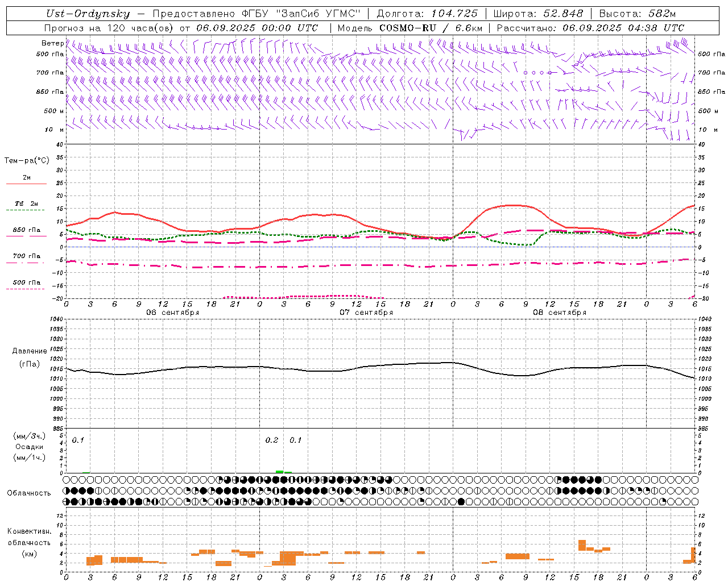The image size is (728, 582).
Task: Click the (мм/3ч.) precipitation unit label
Action: pyautogui.click(x=30, y=436)
